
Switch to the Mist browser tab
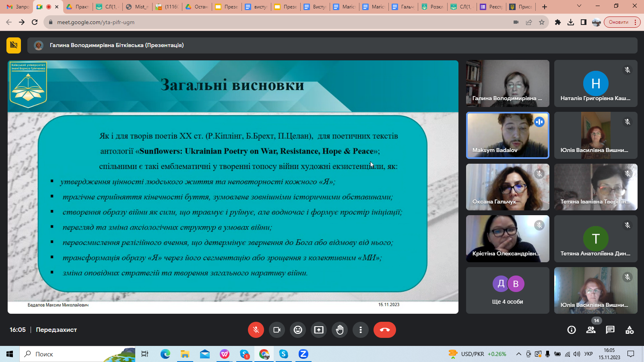137,7
